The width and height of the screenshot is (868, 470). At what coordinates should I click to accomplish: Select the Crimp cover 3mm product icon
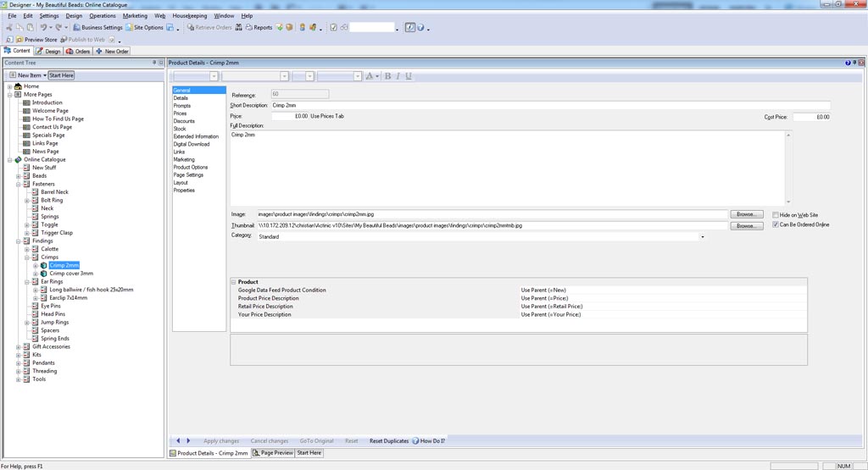(x=43, y=274)
